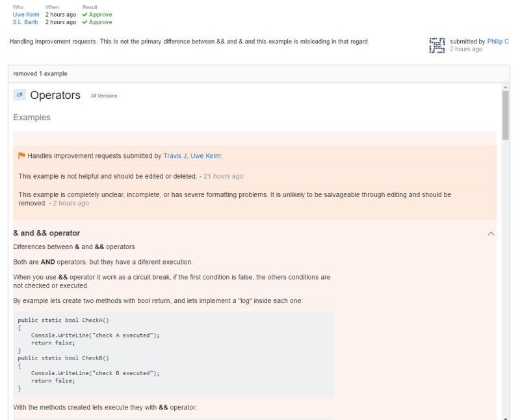The height and width of the screenshot is (420, 520).
Task: Click 'check A executed' WriteLine code line
Action: click(95, 335)
